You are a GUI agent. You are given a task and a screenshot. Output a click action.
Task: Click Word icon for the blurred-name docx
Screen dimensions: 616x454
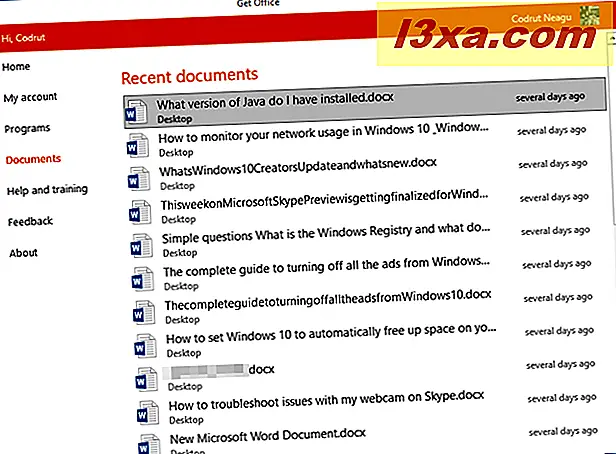146,379
